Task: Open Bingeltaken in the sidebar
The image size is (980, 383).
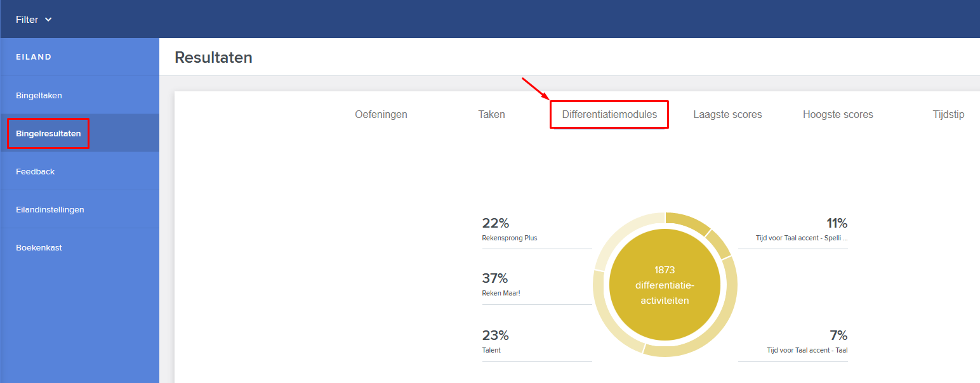Action: click(79, 95)
